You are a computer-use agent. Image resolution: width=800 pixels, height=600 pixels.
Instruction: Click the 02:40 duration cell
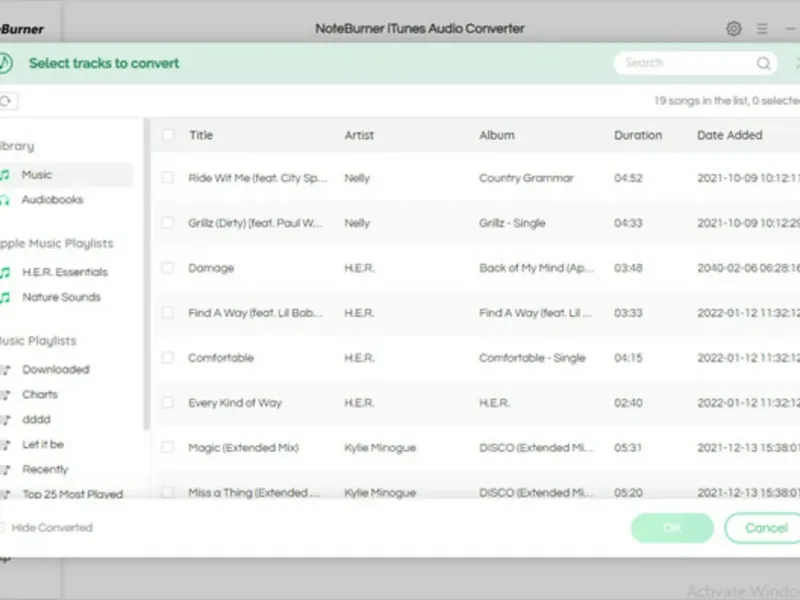[628, 403]
